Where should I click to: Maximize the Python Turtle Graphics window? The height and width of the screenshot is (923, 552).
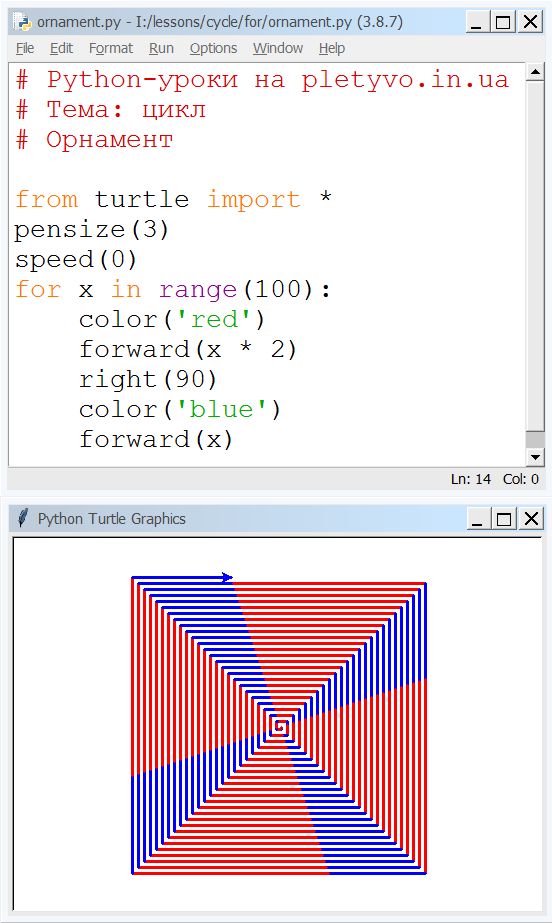coord(504,519)
